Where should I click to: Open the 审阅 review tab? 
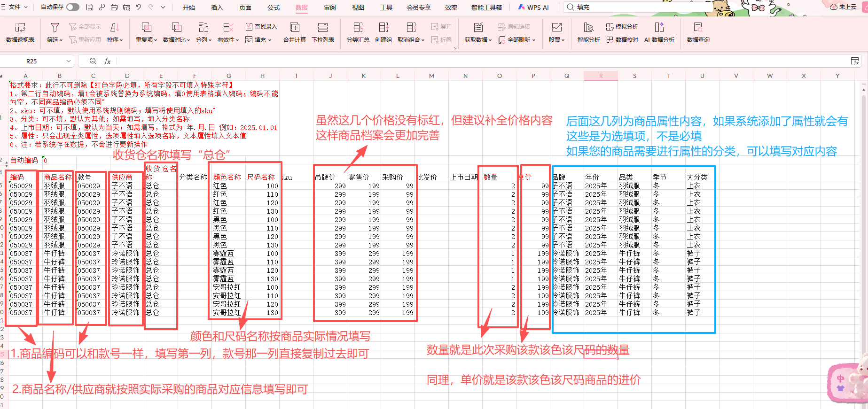[x=330, y=8]
